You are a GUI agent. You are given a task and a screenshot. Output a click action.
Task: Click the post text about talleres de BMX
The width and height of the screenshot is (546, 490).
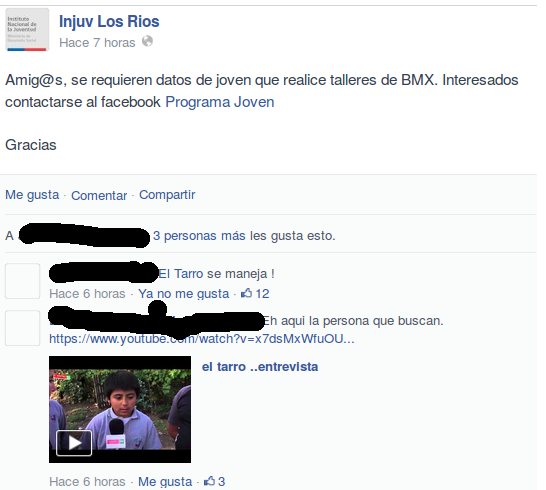[x=262, y=91]
